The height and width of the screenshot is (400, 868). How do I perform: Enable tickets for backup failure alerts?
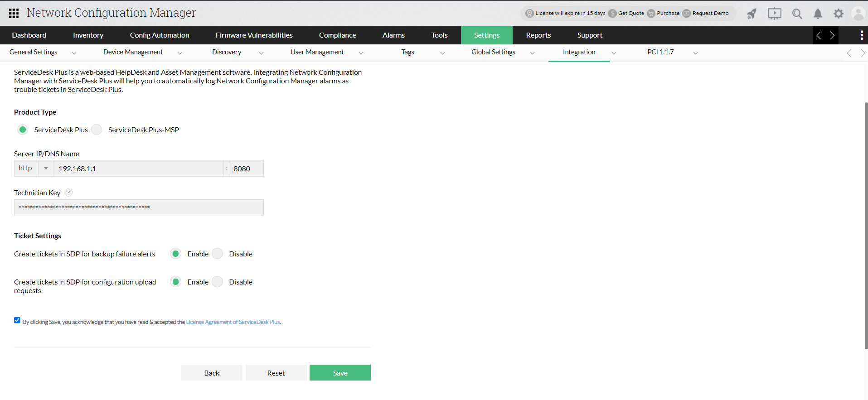176,254
